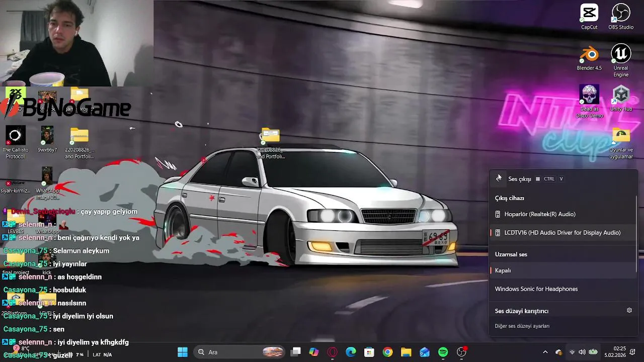The width and height of the screenshot is (644, 362).
Task: Click the Uzamsal ses heading text
Action: (511, 254)
